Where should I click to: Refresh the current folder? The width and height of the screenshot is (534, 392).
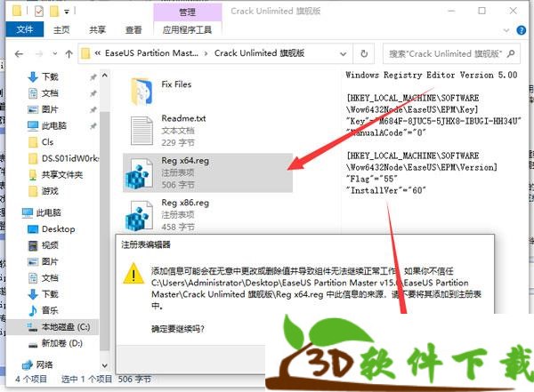pyautogui.click(x=364, y=53)
